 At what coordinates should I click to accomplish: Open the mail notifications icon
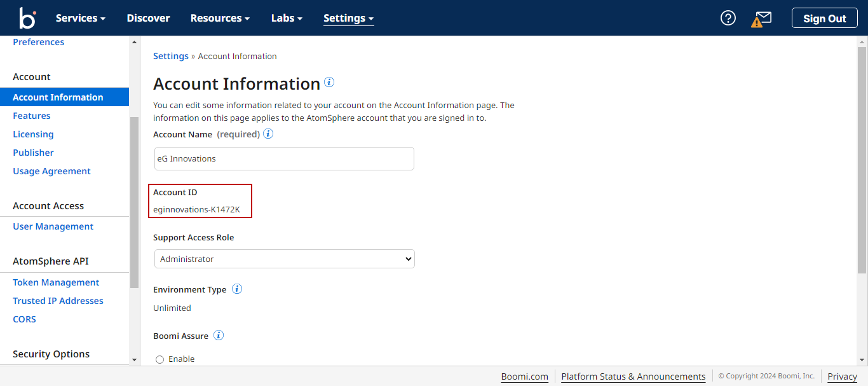tap(761, 18)
